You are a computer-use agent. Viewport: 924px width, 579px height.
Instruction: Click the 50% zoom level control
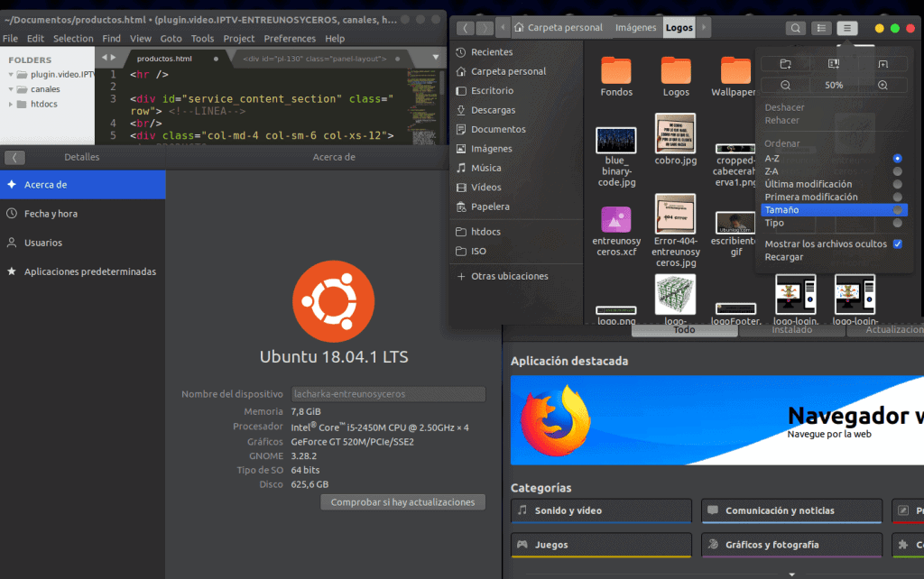pos(832,86)
